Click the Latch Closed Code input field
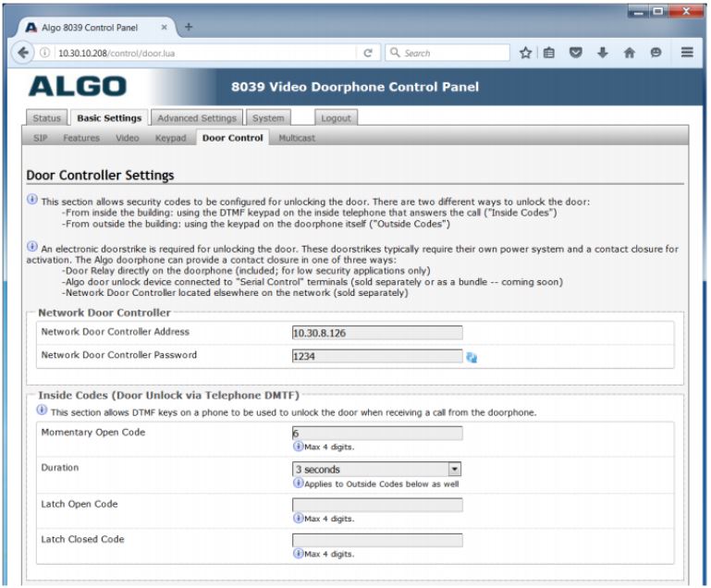This screenshot has height=588, width=711. click(x=377, y=541)
